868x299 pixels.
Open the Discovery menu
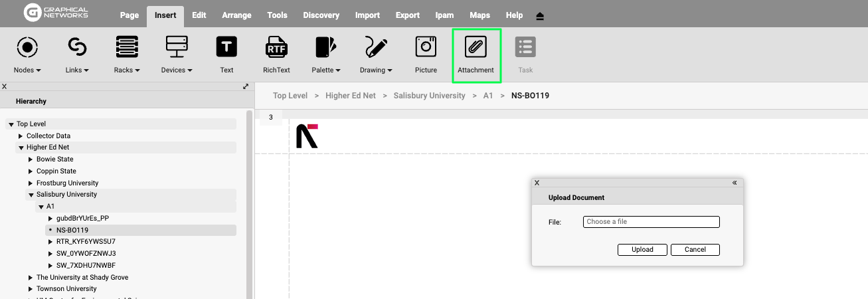[x=321, y=15]
